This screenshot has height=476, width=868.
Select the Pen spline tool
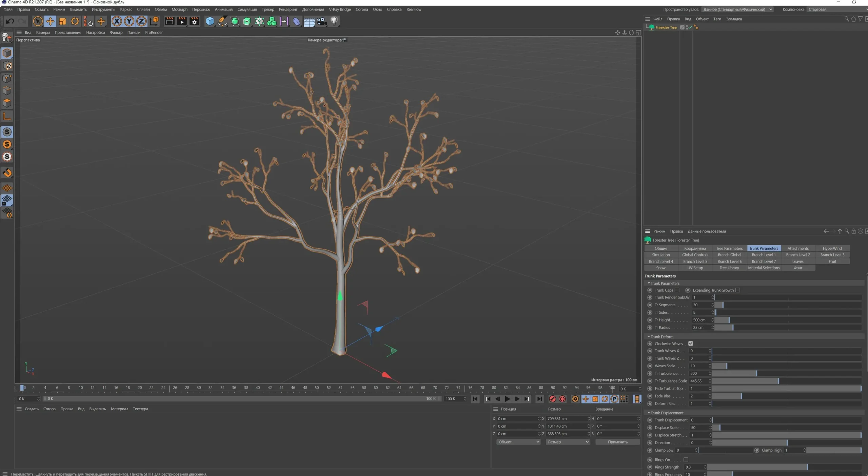[x=222, y=21]
